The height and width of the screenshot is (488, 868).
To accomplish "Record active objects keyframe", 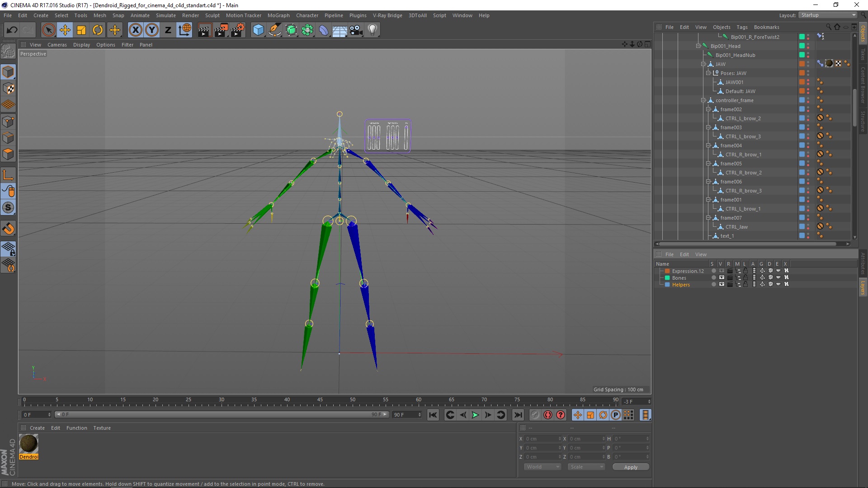I will click(535, 415).
